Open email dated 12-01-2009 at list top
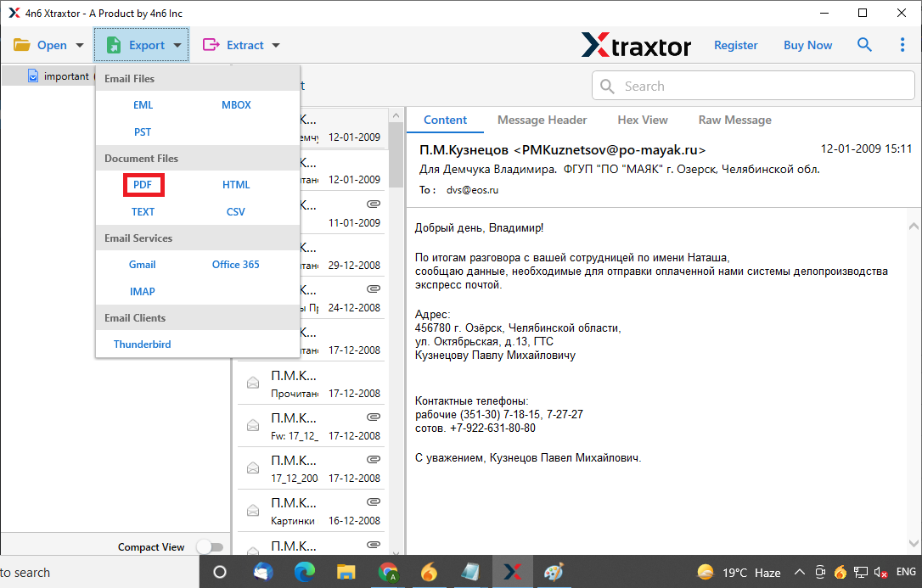The image size is (922, 588). click(x=343, y=127)
